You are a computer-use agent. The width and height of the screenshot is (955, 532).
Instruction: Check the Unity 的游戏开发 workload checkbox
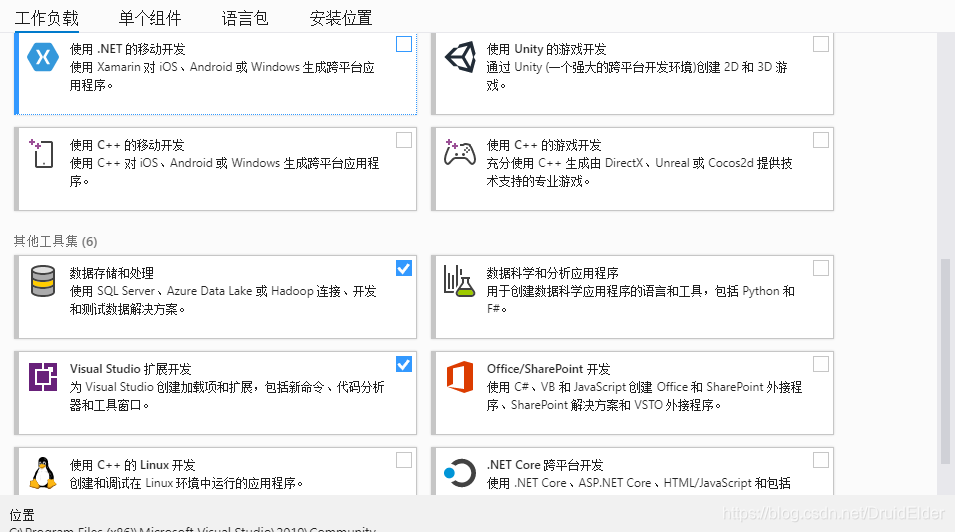point(821,44)
